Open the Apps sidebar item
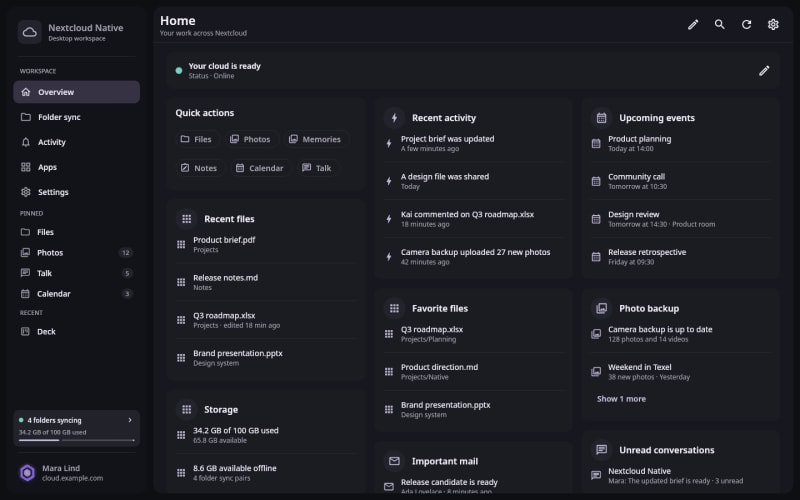 77,167
